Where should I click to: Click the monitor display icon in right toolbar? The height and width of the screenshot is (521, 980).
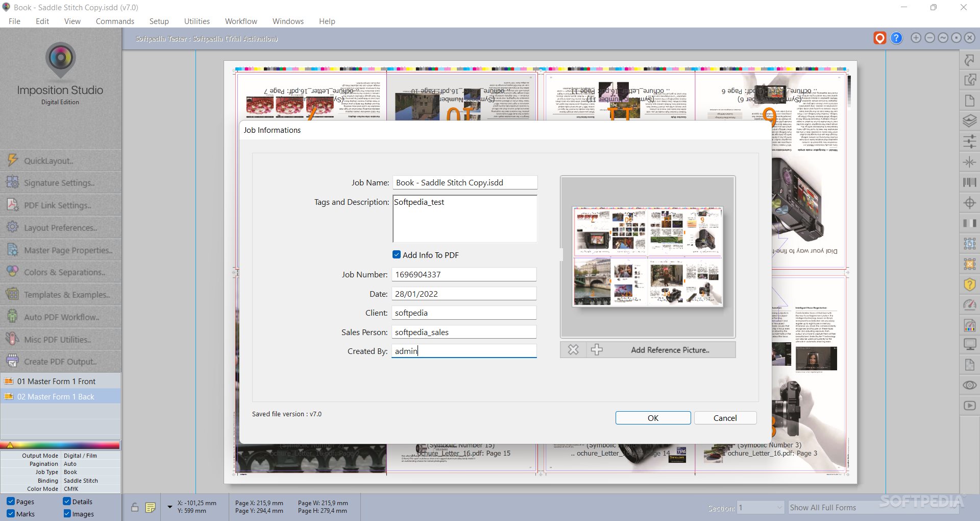tap(969, 344)
